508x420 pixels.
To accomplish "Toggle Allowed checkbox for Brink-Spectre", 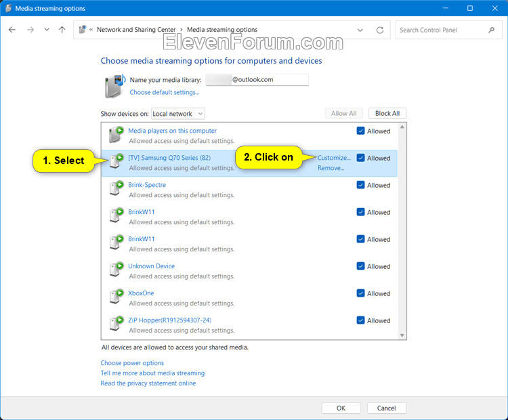I will point(360,185).
